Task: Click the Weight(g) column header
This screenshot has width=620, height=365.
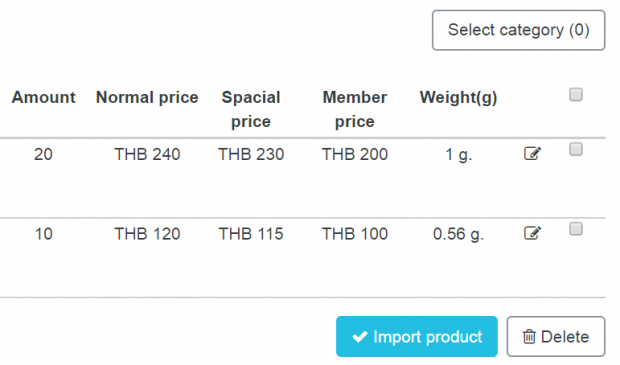Action: [458, 98]
